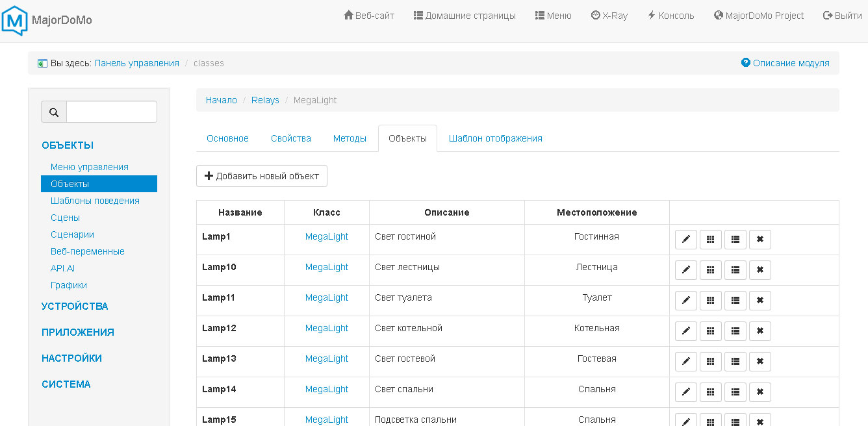Viewport: 868px width, 426px height.
Task: Click the Добавить новый объект button
Action: [x=262, y=176]
